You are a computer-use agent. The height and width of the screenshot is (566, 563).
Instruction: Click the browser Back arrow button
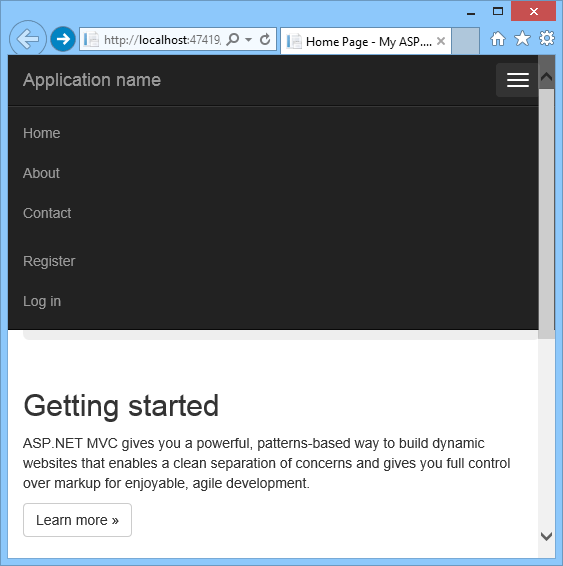(27, 39)
